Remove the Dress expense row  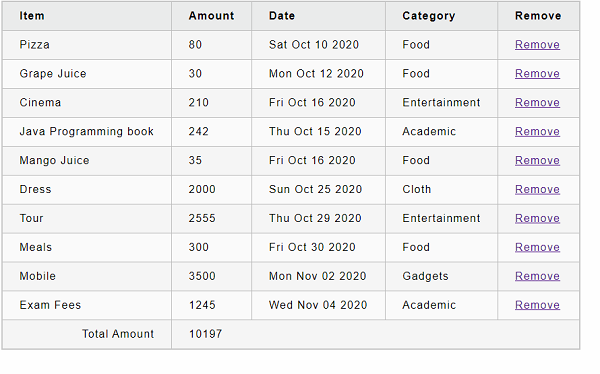pyautogui.click(x=537, y=189)
